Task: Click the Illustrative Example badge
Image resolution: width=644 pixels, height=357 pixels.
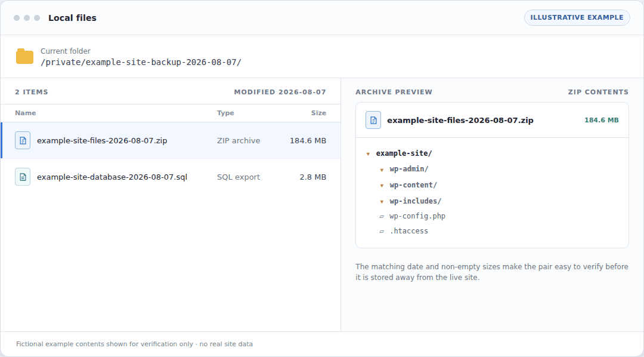Action: coord(577,17)
